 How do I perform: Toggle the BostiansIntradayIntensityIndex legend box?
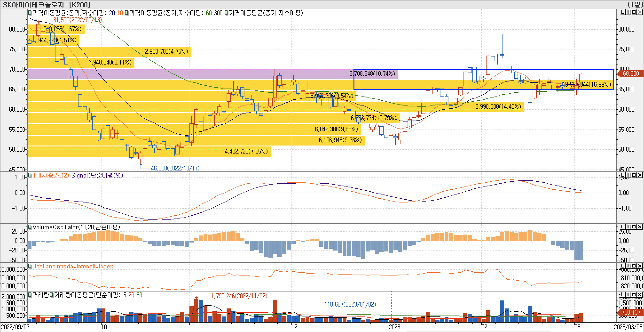pyautogui.click(x=30, y=266)
